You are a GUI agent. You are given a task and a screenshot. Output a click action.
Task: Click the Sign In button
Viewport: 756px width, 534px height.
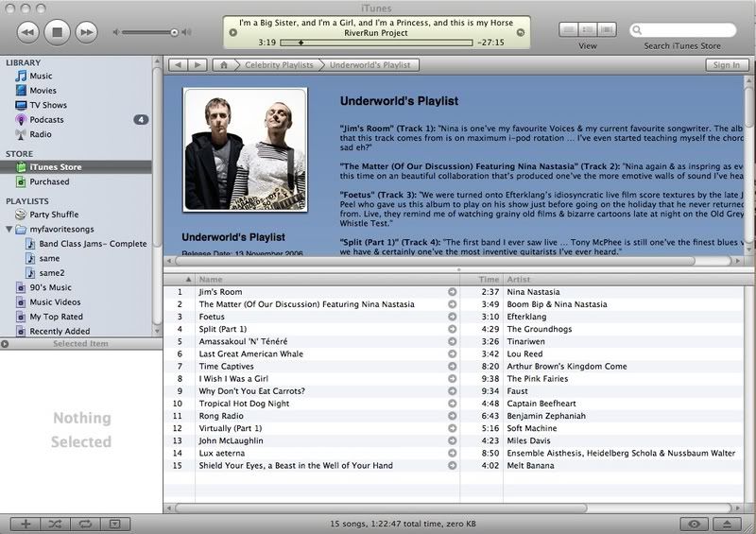click(726, 65)
